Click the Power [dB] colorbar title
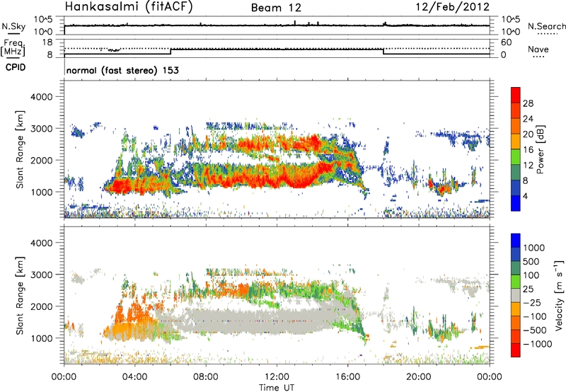This screenshot has height=392, width=566. click(540, 149)
